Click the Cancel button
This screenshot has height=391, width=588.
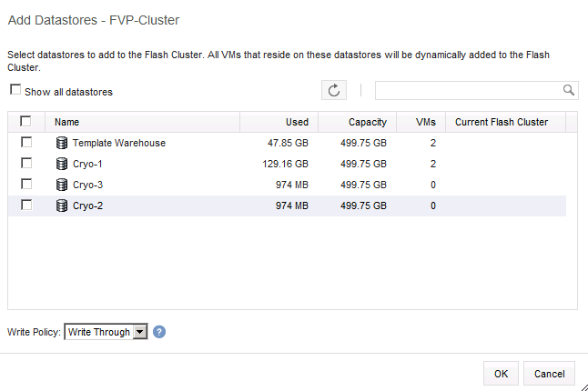(549, 374)
